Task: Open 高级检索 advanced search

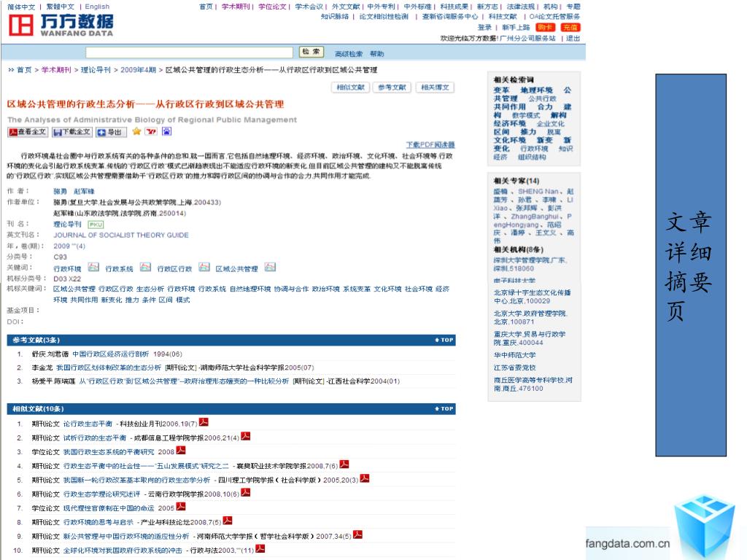Action: point(348,54)
